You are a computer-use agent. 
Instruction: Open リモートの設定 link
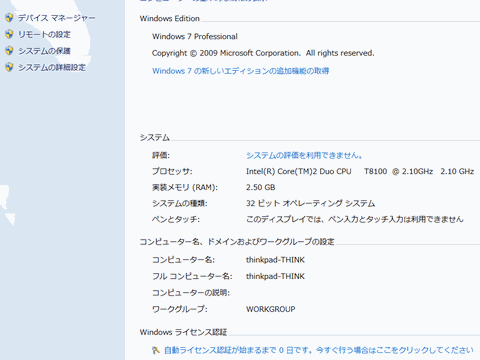tap(44, 34)
